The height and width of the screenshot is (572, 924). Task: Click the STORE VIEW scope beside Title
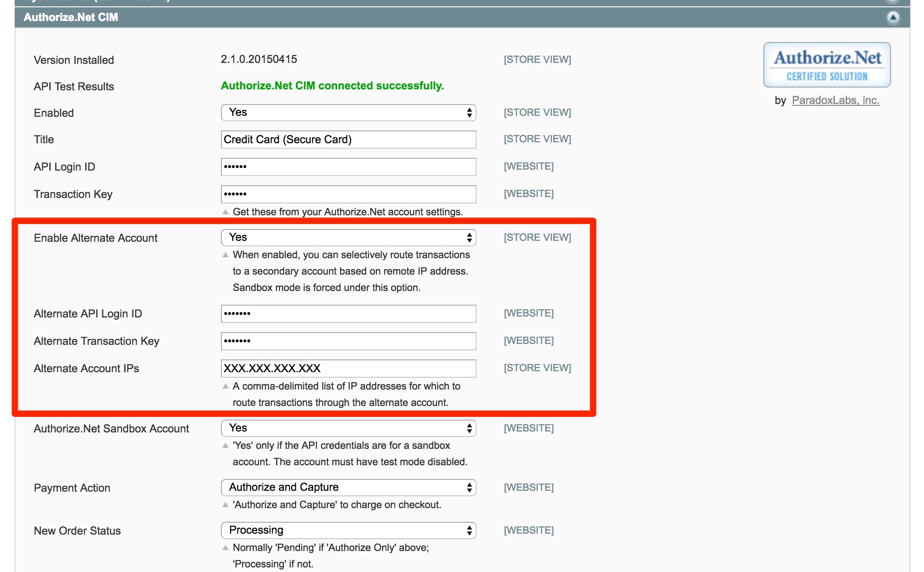(537, 139)
